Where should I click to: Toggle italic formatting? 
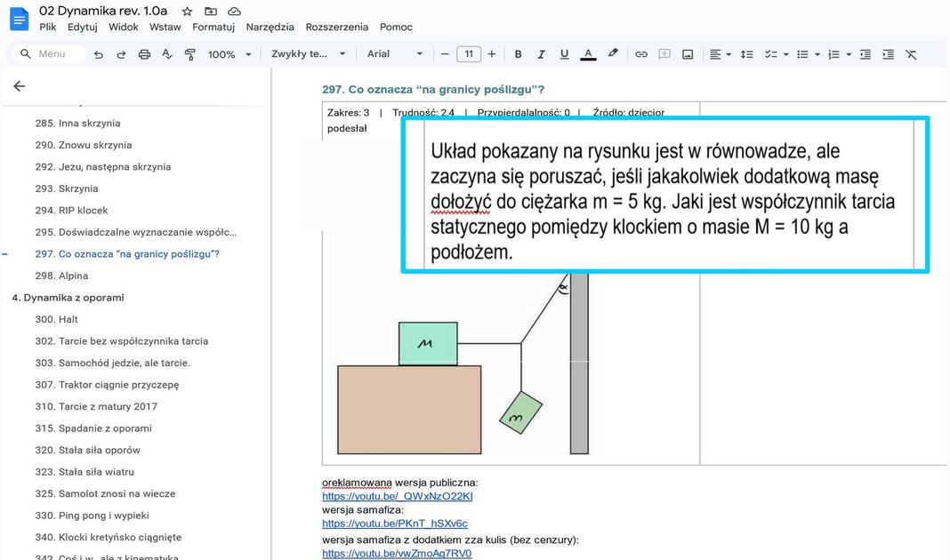click(541, 54)
